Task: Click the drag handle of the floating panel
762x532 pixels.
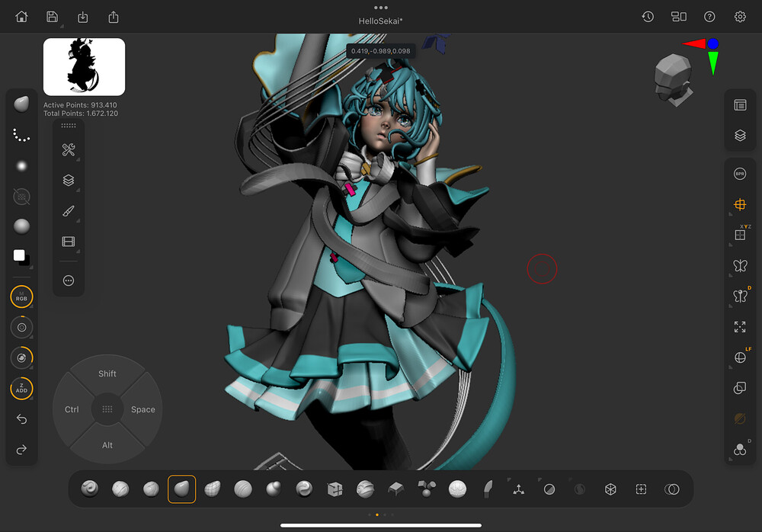Action: click(69, 126)
